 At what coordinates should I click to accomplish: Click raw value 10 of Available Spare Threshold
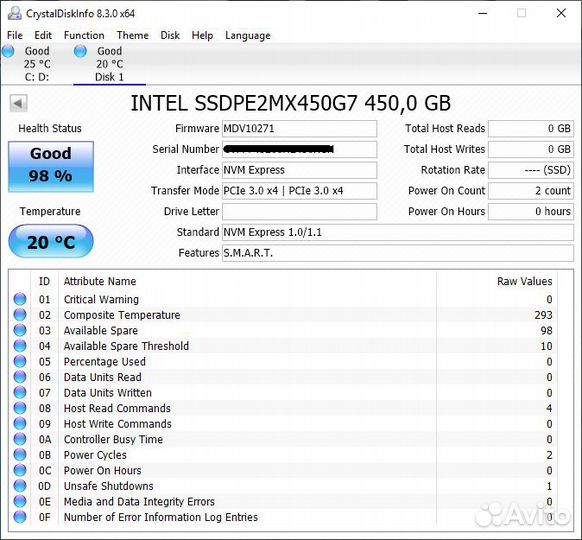pos(546,346)
